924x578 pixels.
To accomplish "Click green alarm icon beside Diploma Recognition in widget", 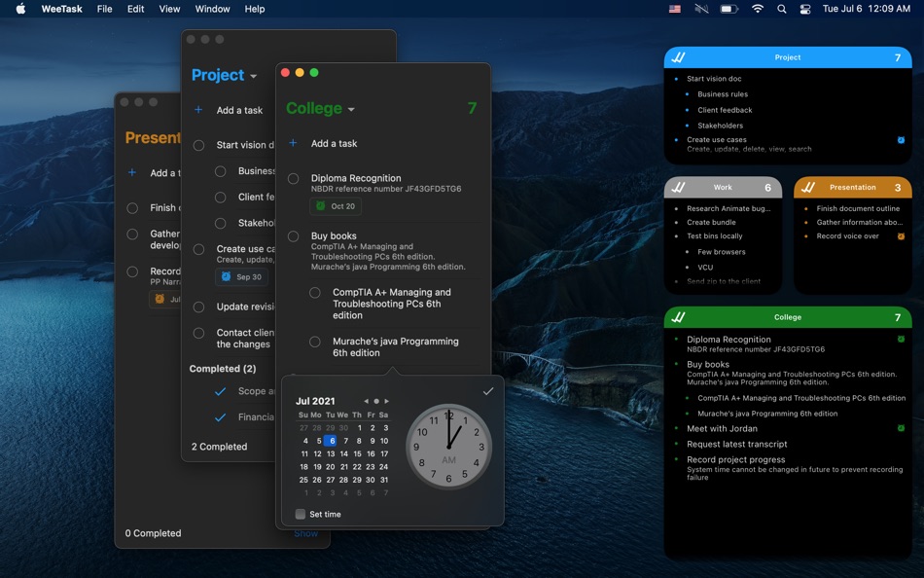I will [901, 339].
